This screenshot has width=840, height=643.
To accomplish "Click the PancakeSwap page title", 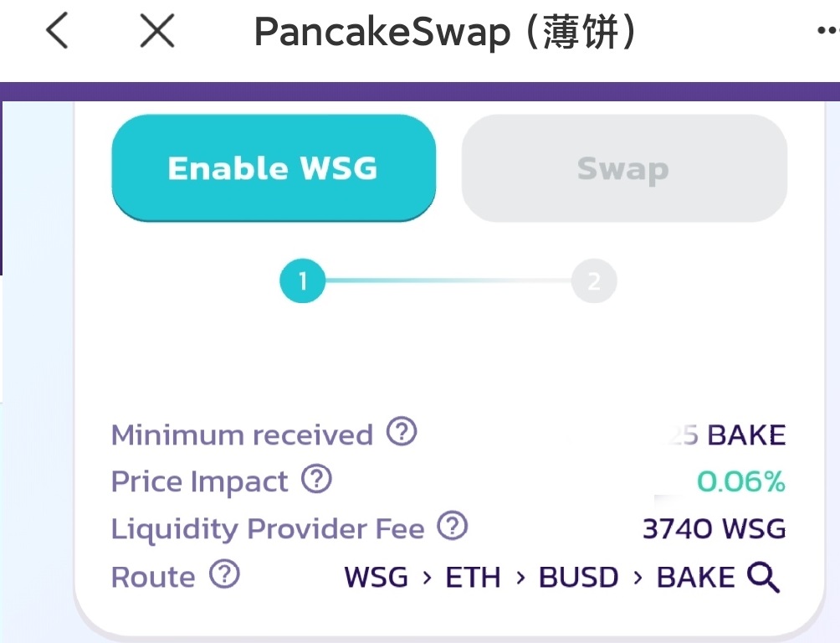I will tap(446, 33).
